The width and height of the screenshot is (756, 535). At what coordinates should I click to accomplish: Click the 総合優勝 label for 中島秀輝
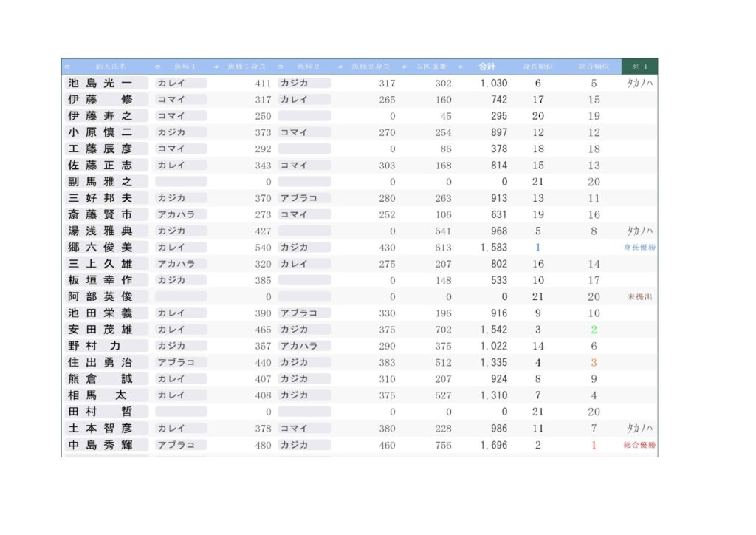coord(639,446)
